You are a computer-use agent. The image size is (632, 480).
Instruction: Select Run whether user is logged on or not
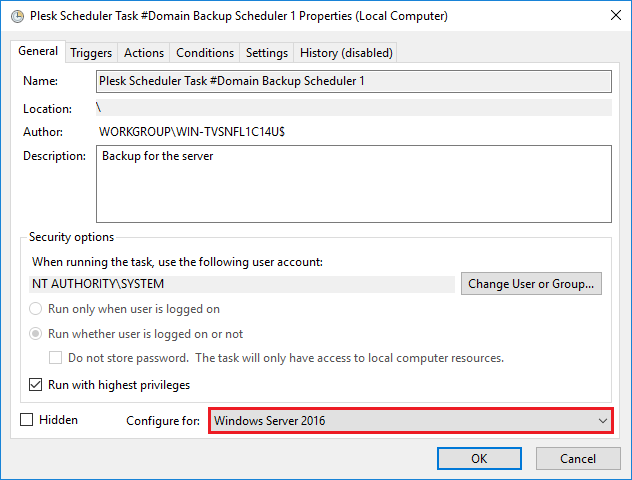[x=37, y=334]
